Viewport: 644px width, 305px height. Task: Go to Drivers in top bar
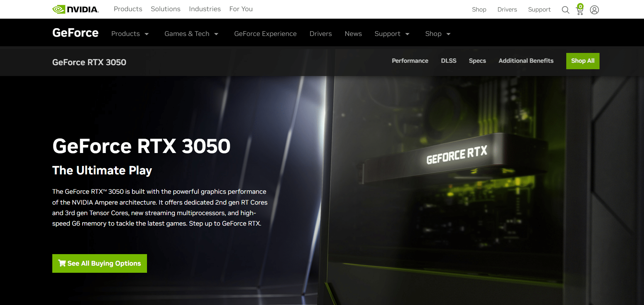507,9
